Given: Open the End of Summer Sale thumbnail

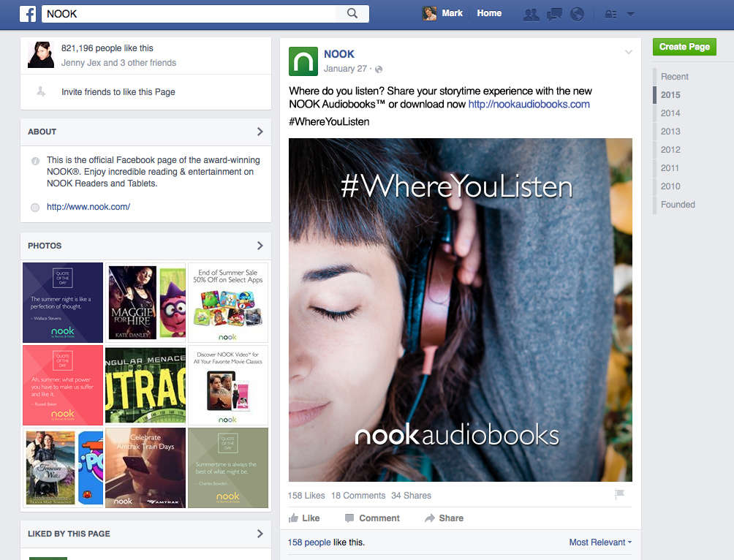Looking at the screenshot, I should (228, 303).
